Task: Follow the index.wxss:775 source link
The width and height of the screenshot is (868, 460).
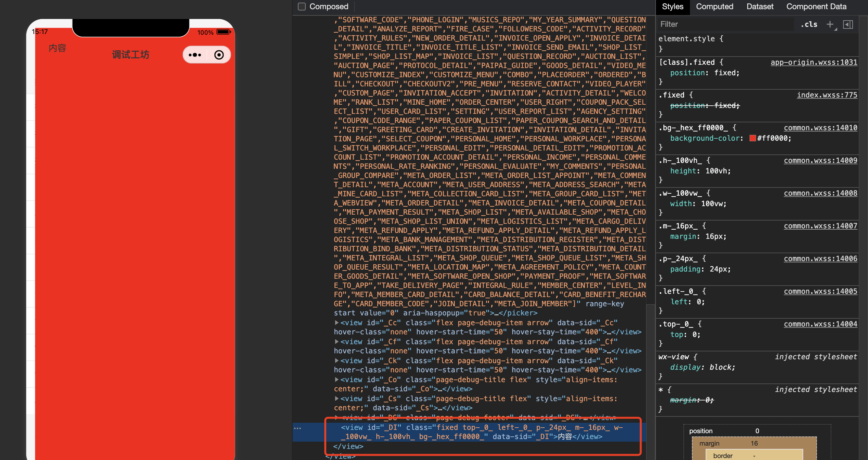Action: (826, 95)
